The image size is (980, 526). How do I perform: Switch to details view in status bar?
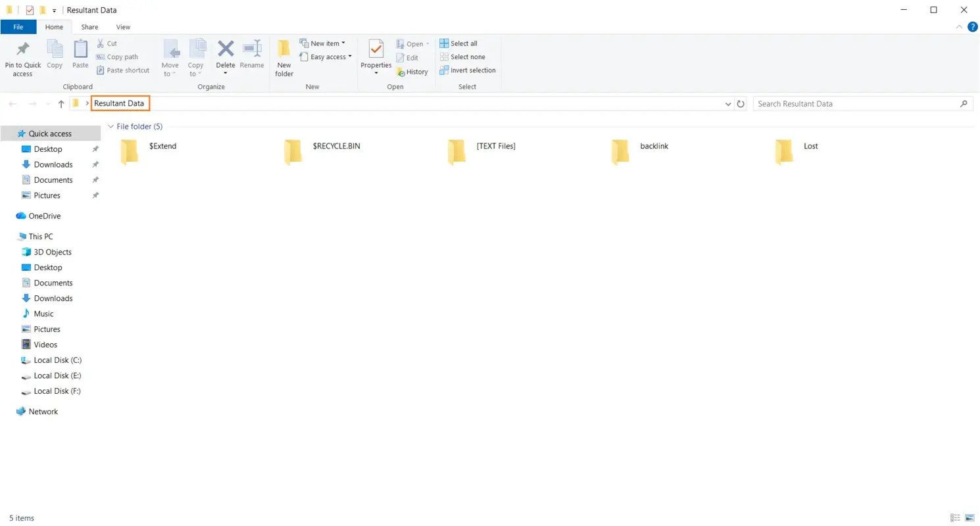coord(955,518)
